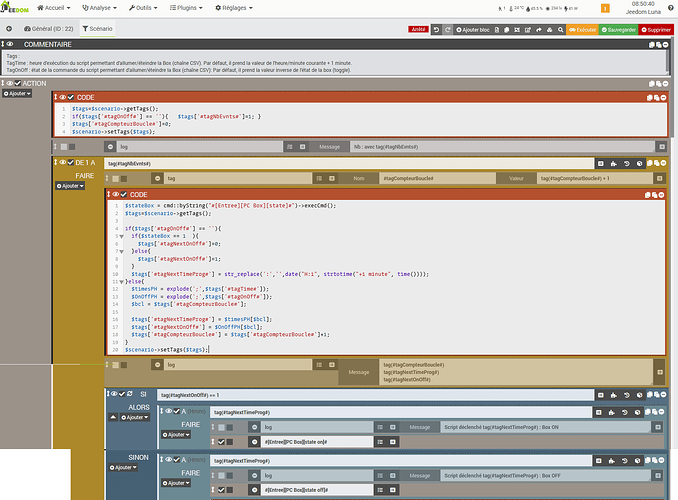The height and width of the screenshot is (500, 678).
Task: Open the Ajouter dropdown under ALORS FAIRE
Action: click(x=176, y=435)
